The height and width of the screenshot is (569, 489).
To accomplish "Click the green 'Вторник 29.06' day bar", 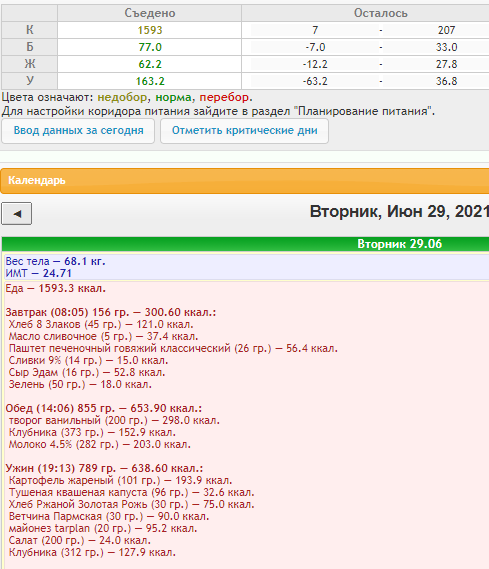I will point(245,244).
